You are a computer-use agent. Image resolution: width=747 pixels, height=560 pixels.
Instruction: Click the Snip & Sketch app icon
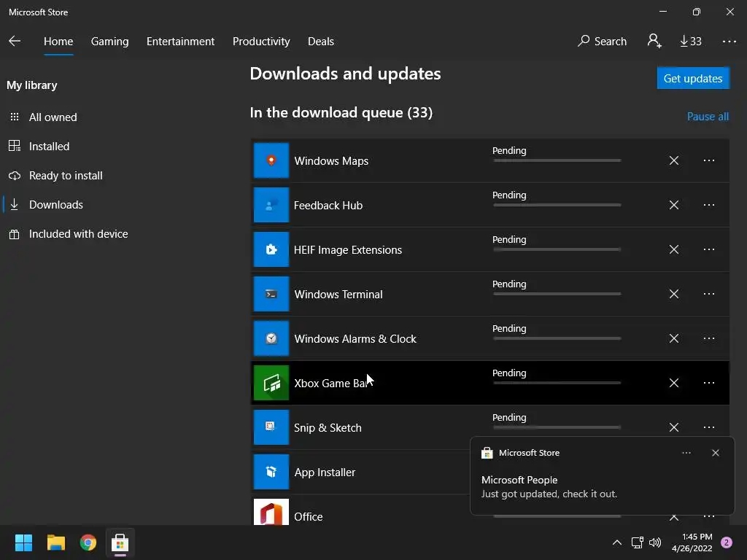(x=271, y=427)
